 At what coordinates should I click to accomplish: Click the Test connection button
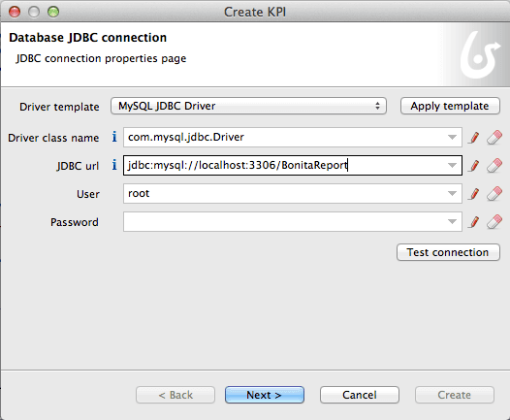[x=448, y=252]
